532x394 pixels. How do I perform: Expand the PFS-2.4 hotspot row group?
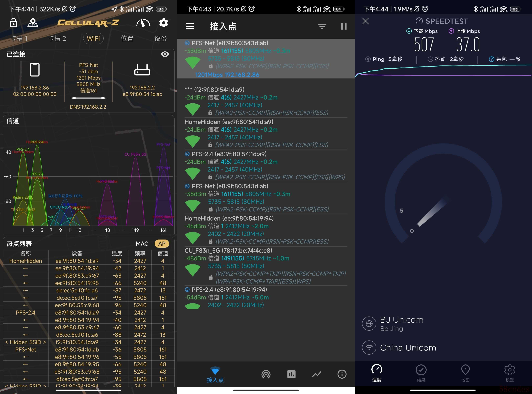pos(25,312)
